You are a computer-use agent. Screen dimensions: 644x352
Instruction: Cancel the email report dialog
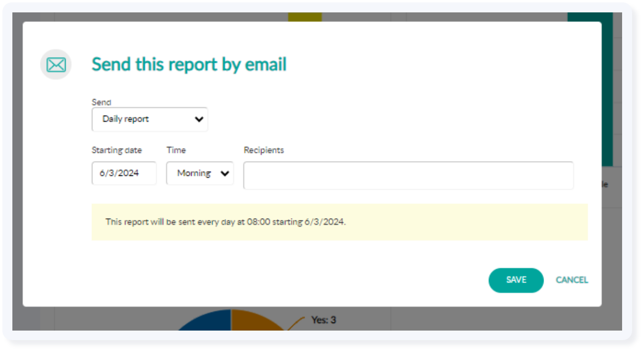[572, 280]
